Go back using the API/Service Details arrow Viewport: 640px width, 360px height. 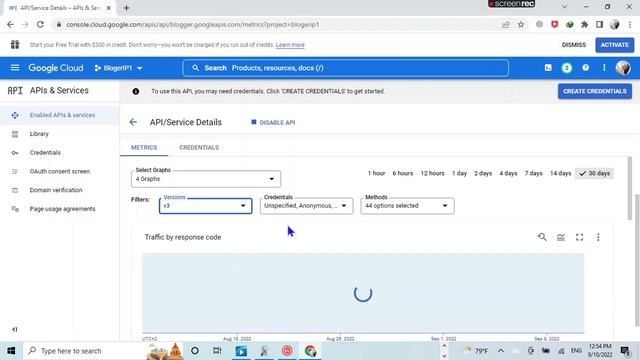133,122
